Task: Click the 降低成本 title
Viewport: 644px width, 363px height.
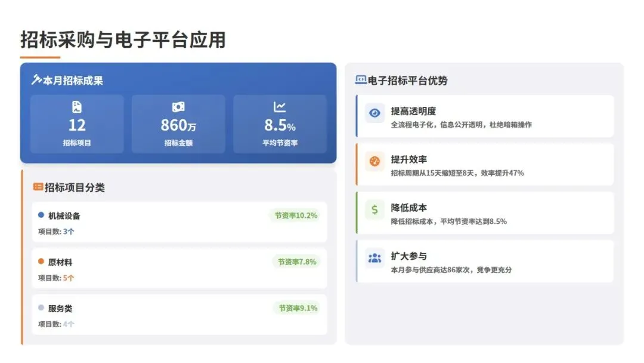Action: click(408, 208)
